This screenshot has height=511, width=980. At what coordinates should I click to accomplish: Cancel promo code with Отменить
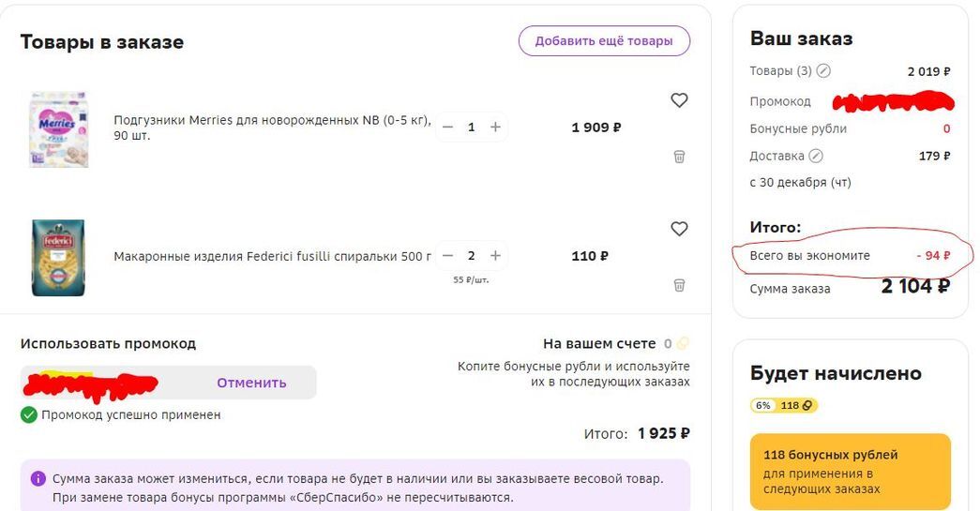pyautogui.click(x=251, y=383)
